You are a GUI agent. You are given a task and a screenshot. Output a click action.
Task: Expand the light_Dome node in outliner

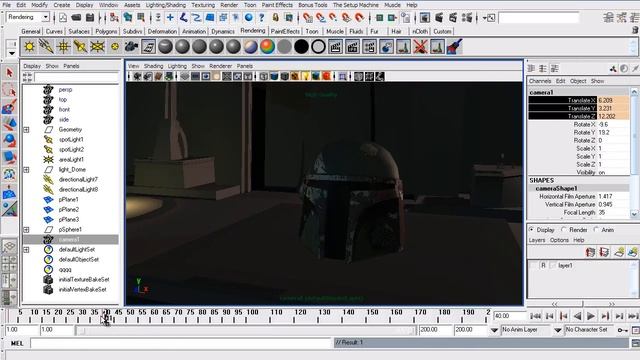(26, 169)
